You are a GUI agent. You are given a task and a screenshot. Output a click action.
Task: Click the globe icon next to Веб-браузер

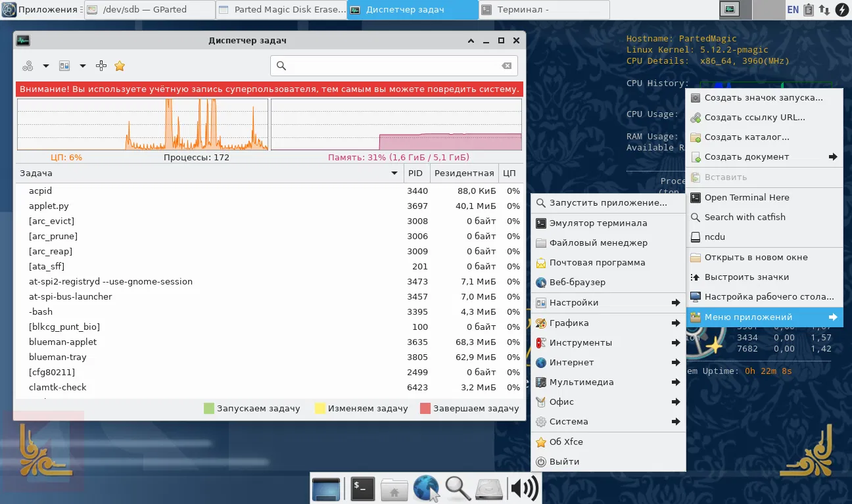(x=541, y=283)
